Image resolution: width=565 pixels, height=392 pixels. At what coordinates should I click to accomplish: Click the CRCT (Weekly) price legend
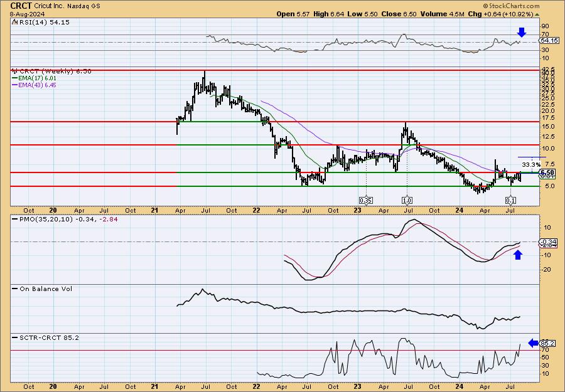(51, 72)
